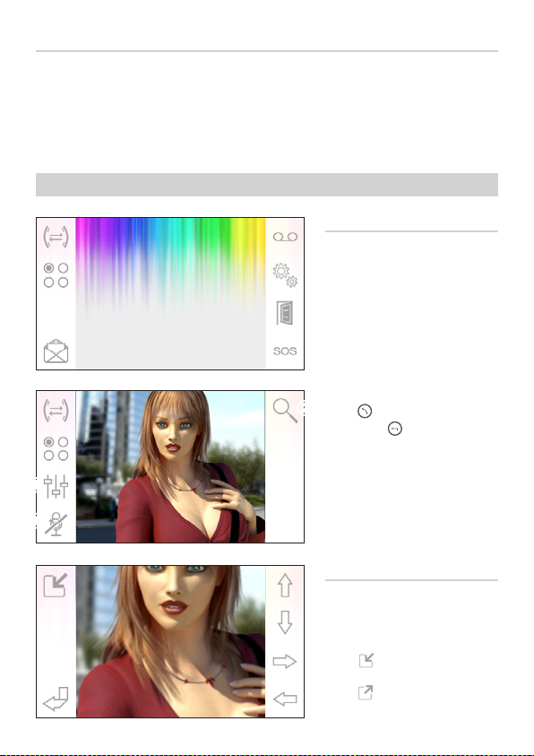Toggle the microphone mute icon
The image size is (534, 756).
point(56,524)
